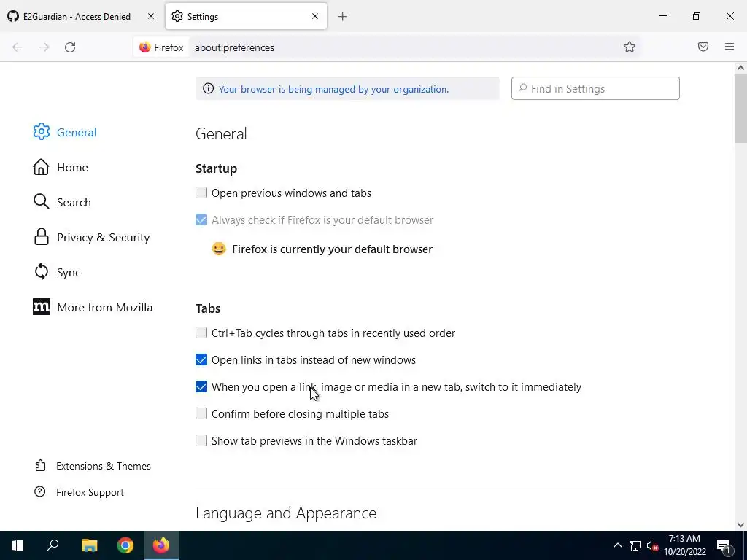Open Extensions & Themes link

pos(104,466)
